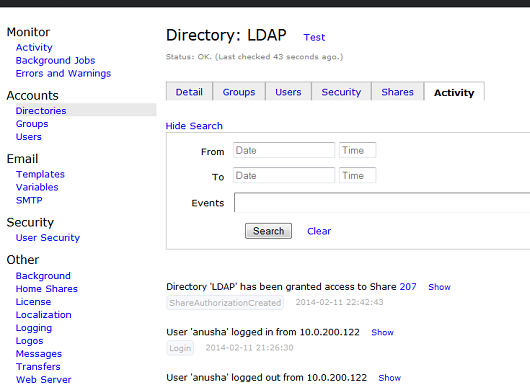Open Email Templates page
Screen dimensions: 530x385
40,174
